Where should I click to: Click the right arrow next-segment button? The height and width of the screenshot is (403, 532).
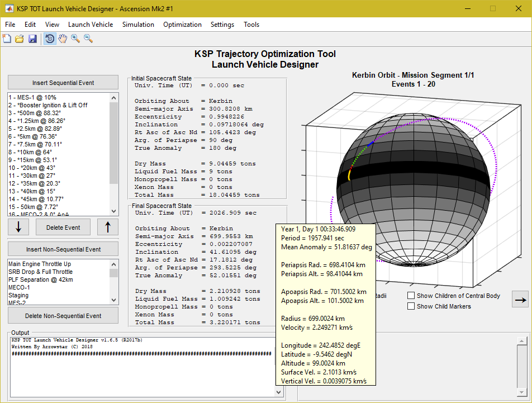click(x=520, y=300)
